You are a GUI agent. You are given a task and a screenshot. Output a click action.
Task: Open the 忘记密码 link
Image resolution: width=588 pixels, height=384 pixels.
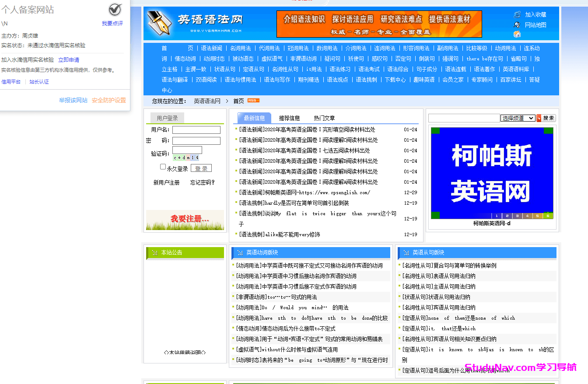click(201, 182)
